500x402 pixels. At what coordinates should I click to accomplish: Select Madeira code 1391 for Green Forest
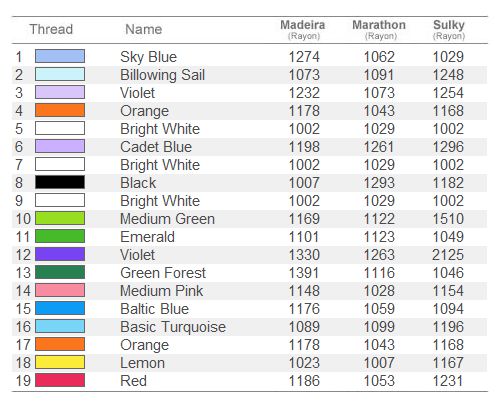[x=304, y=273]
